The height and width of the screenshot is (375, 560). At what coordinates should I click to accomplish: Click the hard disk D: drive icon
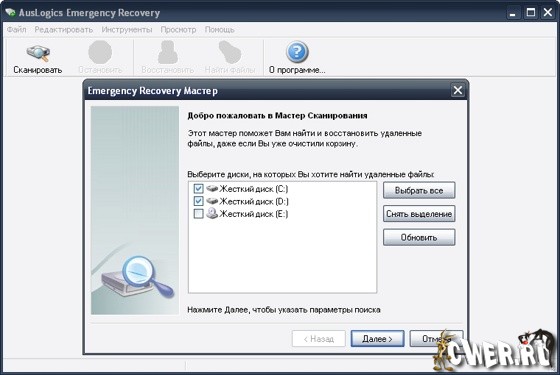[x=212, y=201]
